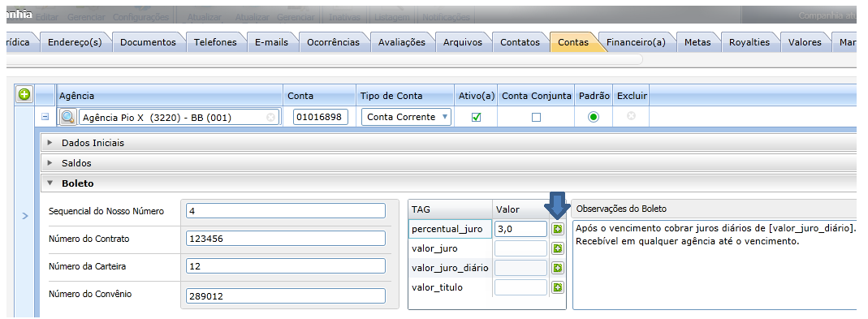Go to the Ocorrências tab
The image size is (868, 319).
[333, 42]
